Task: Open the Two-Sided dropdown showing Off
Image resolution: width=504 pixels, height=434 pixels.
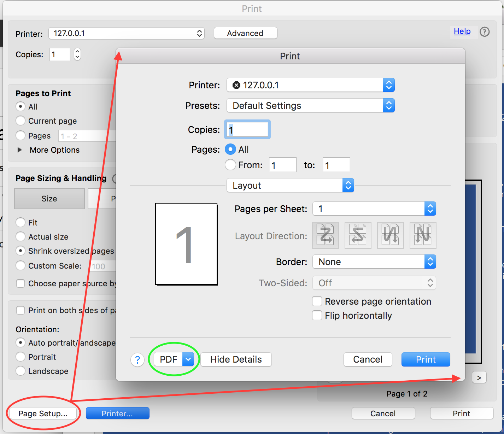Action: pyautogui.click(x=374, y=283)
